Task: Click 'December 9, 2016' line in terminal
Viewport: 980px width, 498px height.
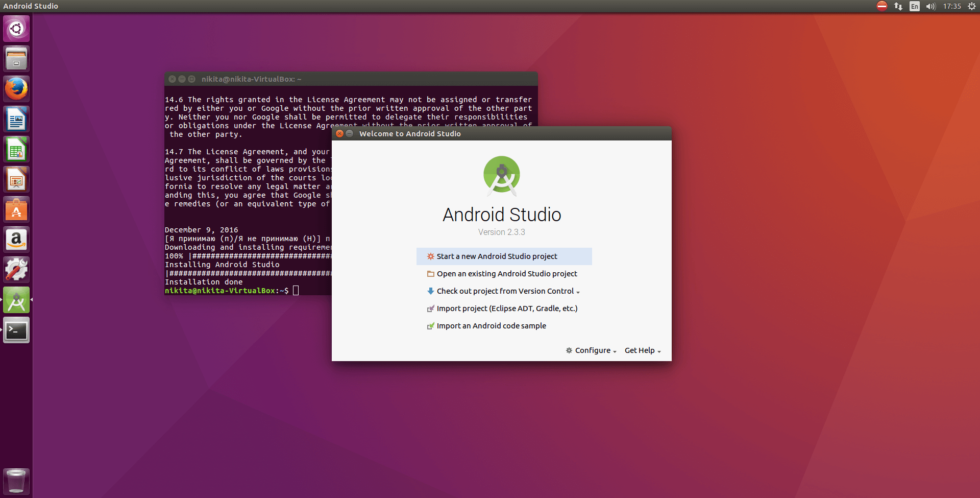Action: coord(202,230)
